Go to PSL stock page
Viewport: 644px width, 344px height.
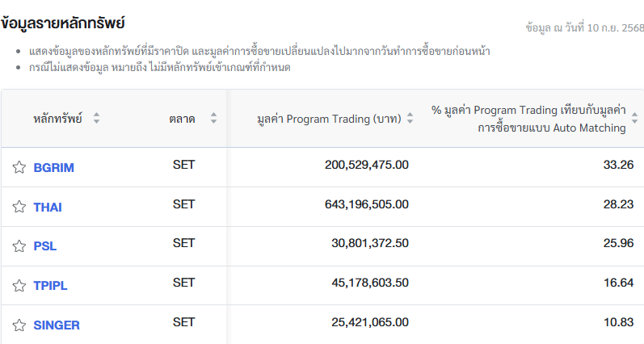[45, 246]
